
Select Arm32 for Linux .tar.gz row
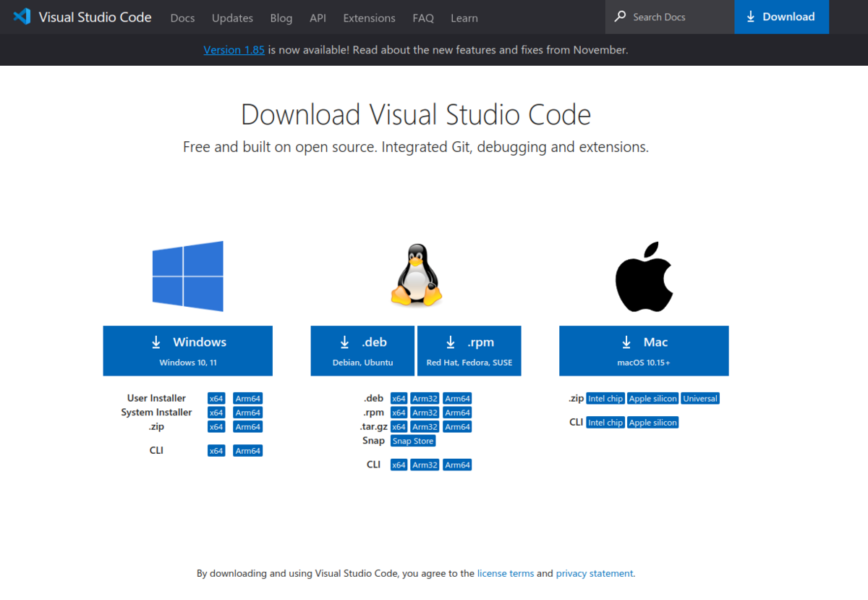click(425, 427)
